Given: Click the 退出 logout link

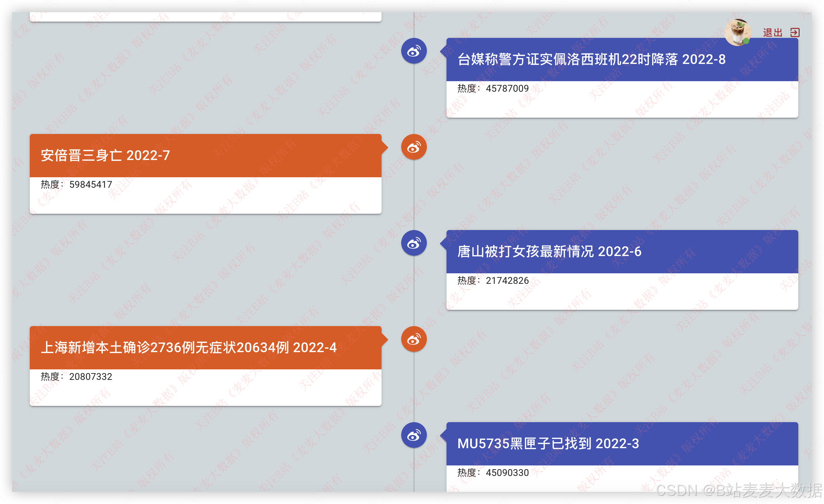Looking at the screenshot, I should 773,32.
